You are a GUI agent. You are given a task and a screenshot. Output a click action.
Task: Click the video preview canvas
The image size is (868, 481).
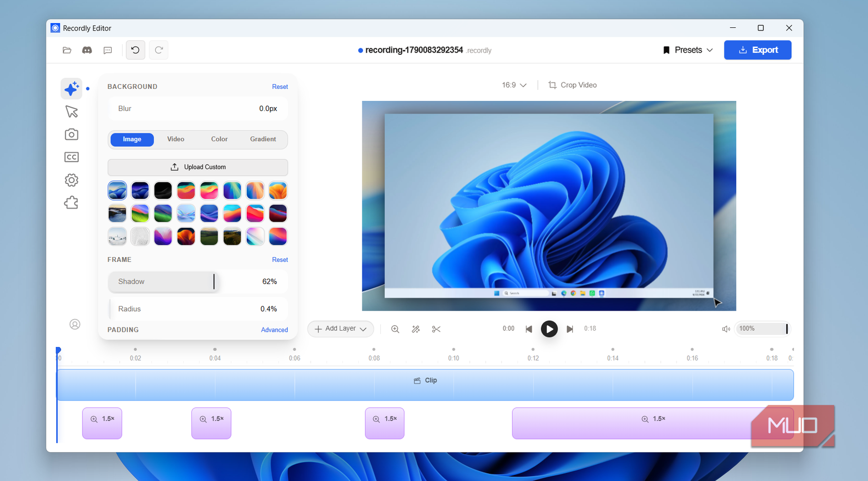[549, 206]
